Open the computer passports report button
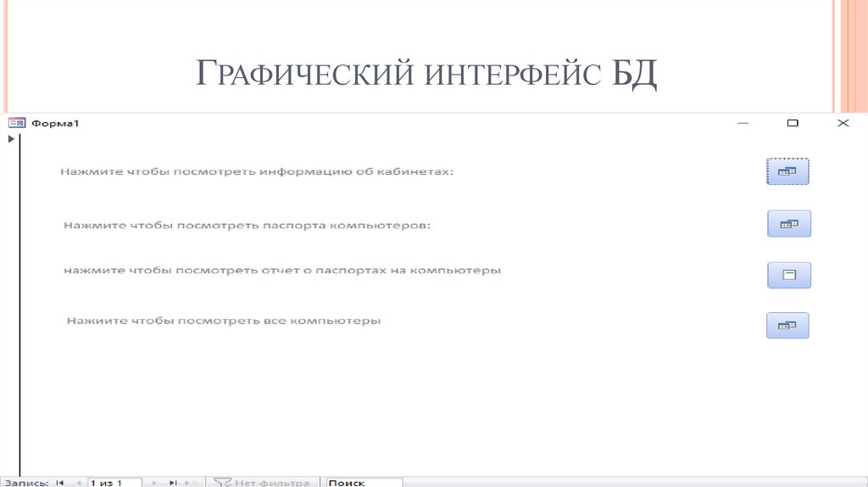The height and width of the screenshot is (487, 868). click(788, 275)
